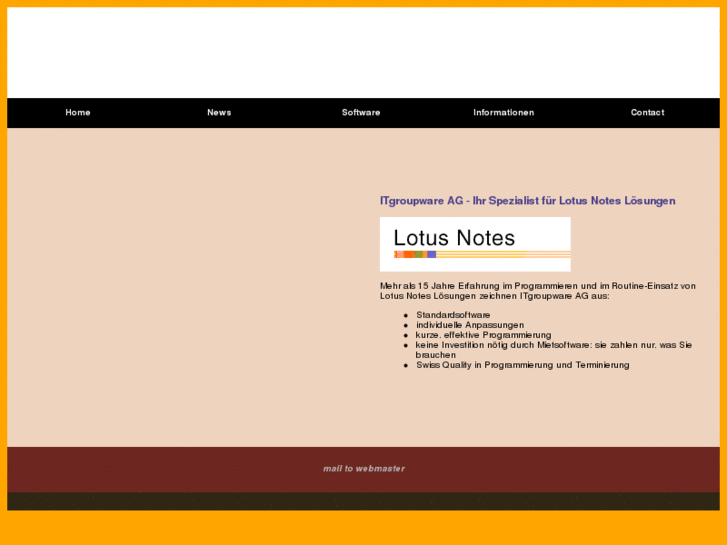This screenshot has height=545, width=727.
Task: Click the individuelle Anpassungen bullet item
Action: click(x=470, y=325)
